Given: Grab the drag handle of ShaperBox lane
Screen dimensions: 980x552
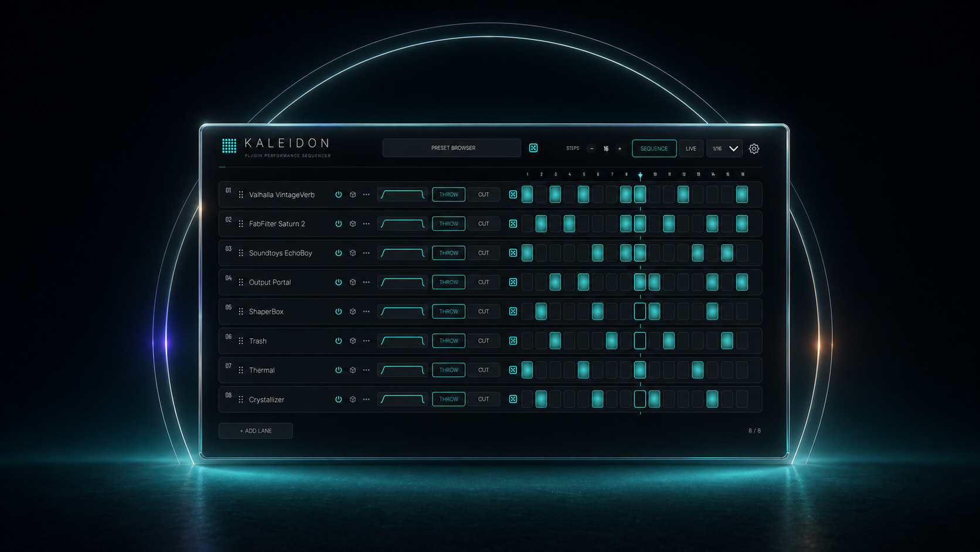Looking at the screenshot, I should [x=241, y=311].
